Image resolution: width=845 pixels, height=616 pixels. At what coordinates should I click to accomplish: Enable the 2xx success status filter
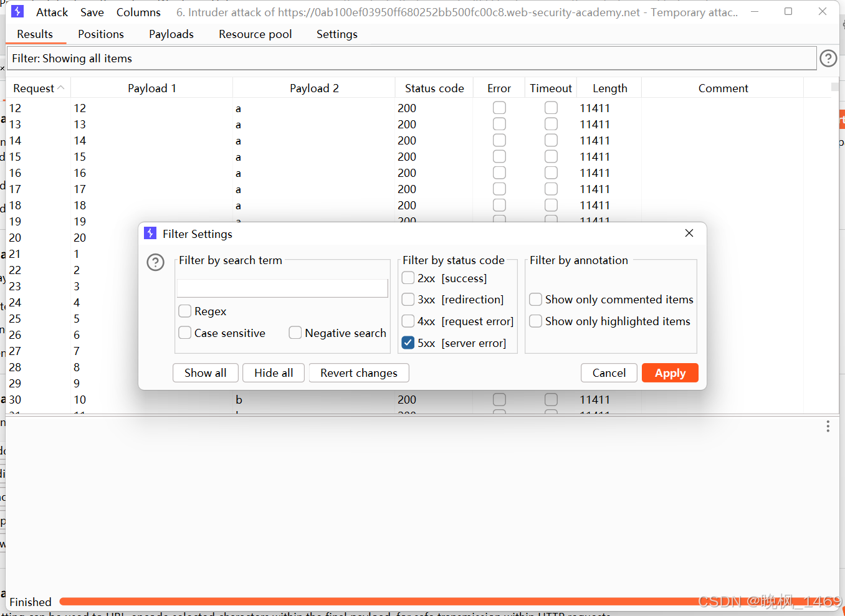click(x=408, y=278)
